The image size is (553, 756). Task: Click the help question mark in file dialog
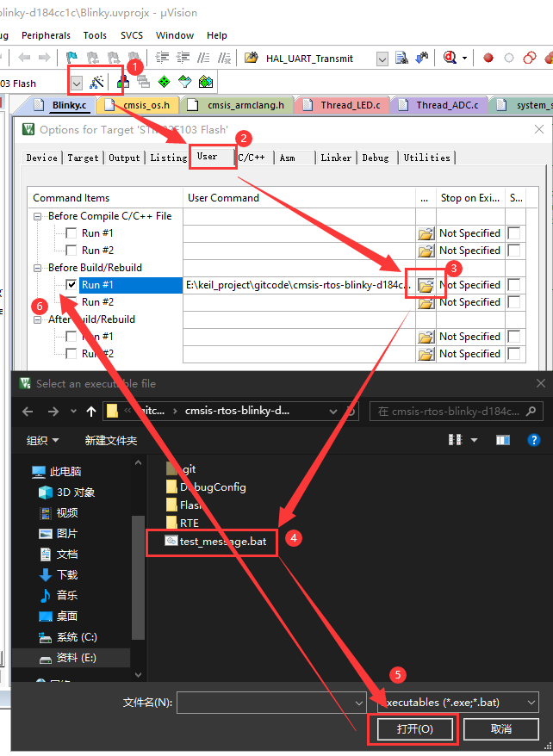534,440
